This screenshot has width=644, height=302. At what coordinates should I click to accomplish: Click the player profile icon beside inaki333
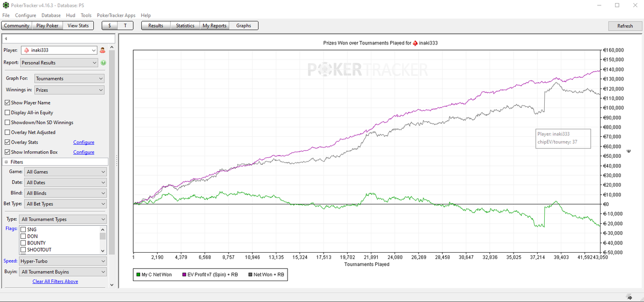tap(103, 50)
